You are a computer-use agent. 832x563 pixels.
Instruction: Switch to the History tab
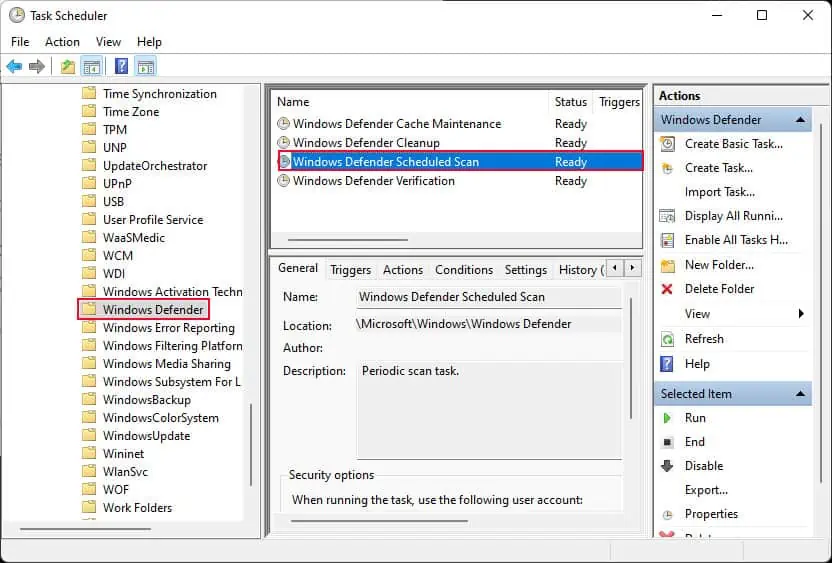point(580,270)
